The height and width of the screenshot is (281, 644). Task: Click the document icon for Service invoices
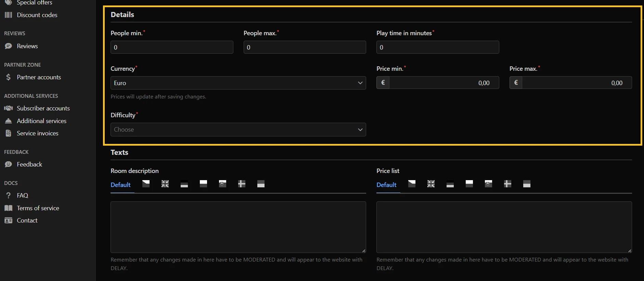(x=8, y=133)
